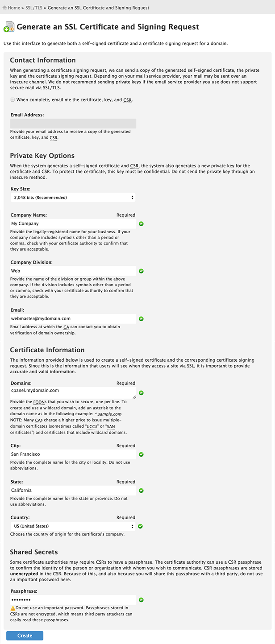
Task: Click the green validation check beside the Email field
Action: click(141, 318)
